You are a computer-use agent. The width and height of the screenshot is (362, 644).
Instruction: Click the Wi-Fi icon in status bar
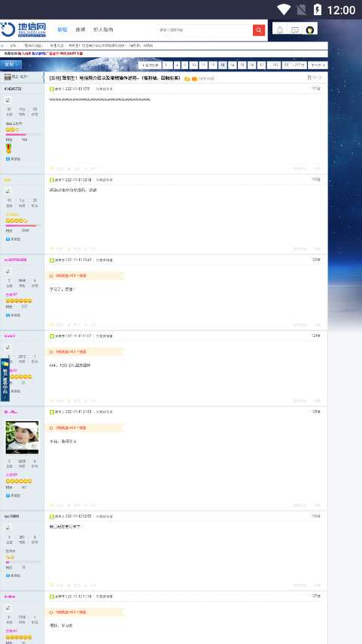[x=284, y=10]
